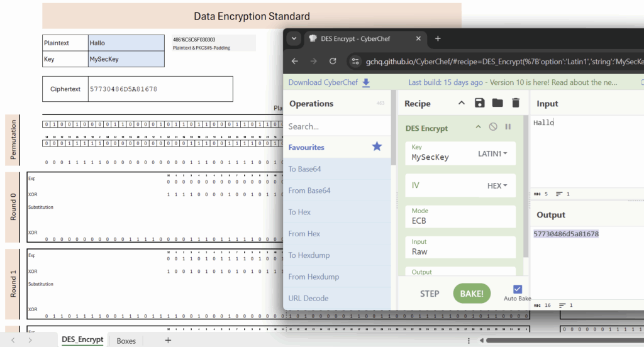Select the Plaintext cell Hallo in spreadsheet
644x347 pixels.
tap(126, 43)
